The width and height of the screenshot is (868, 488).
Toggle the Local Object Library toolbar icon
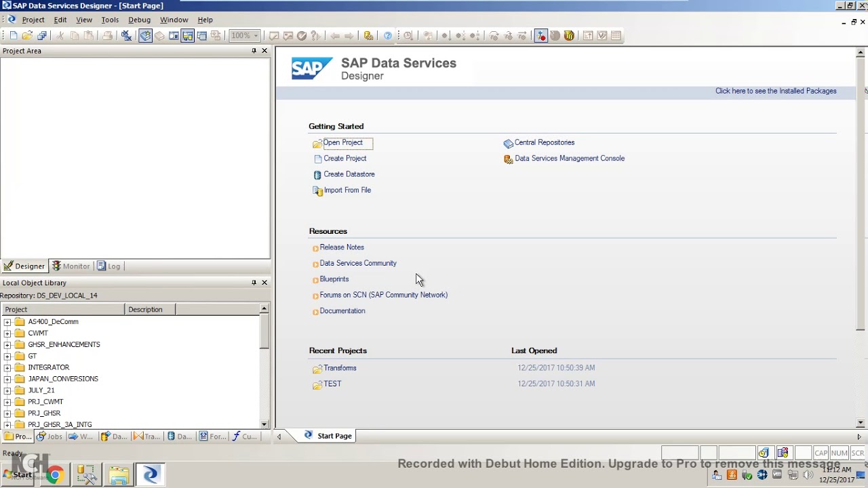pyautogui.click(x=145, y=36)
